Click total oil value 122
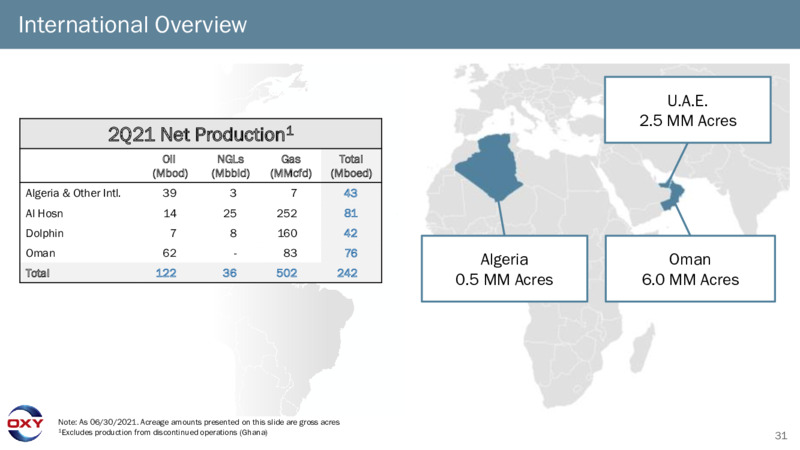The height and width of the screenshot is (450, 800). click(166, 273)
